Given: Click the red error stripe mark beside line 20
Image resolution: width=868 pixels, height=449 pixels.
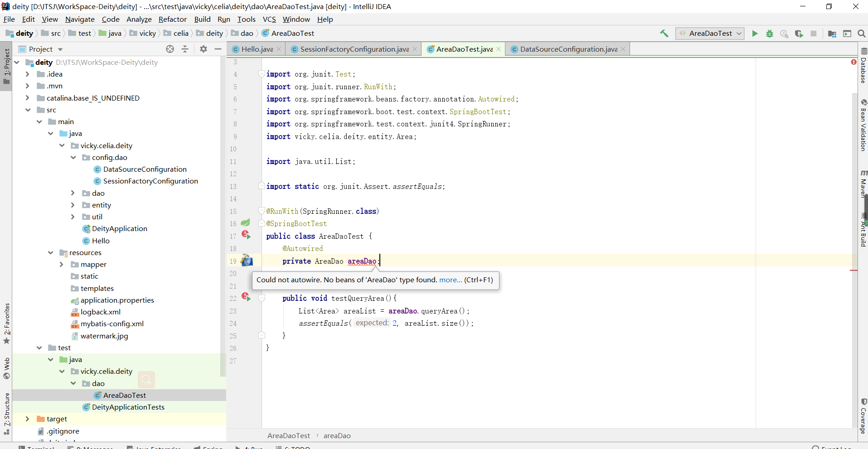Looking at the screenshot, I should point(854,270).
